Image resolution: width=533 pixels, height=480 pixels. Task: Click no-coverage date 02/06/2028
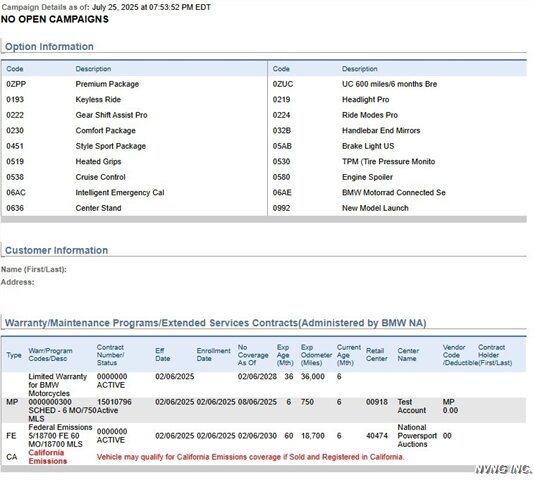pos(257,377)
